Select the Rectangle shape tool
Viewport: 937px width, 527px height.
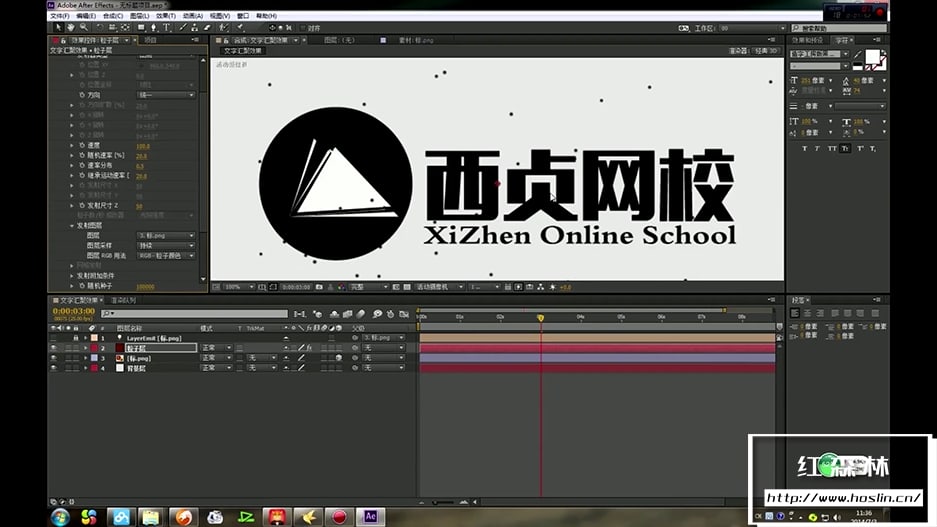(x=141, y=27)
